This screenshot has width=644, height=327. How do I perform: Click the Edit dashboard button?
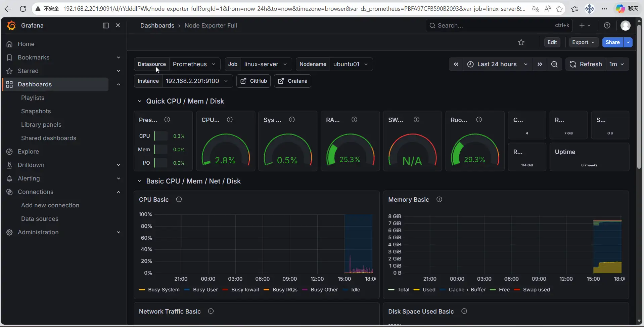pos(552,42)
